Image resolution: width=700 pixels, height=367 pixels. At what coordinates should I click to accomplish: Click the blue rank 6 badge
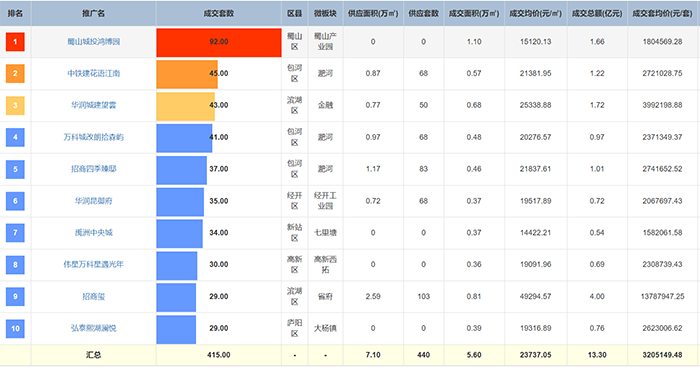point(15,201)
